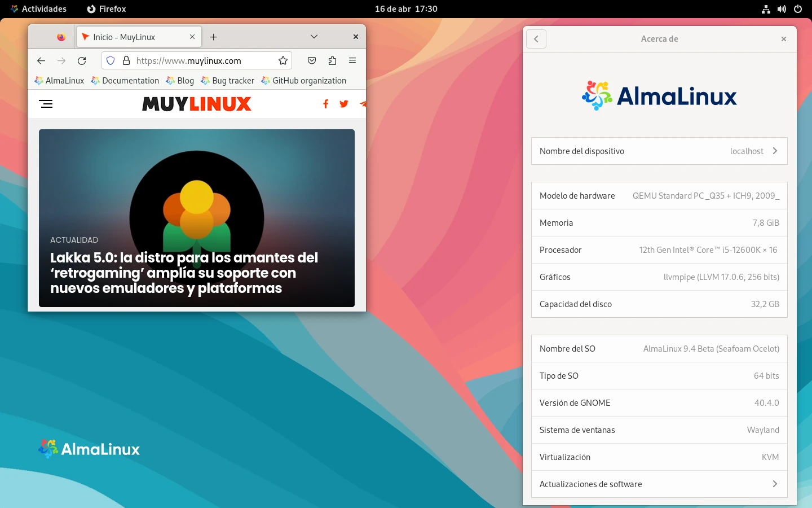This screenshot has width=812, height=508.
Task: Open the Firefox app menu in top bar
Action: (107, 9)
